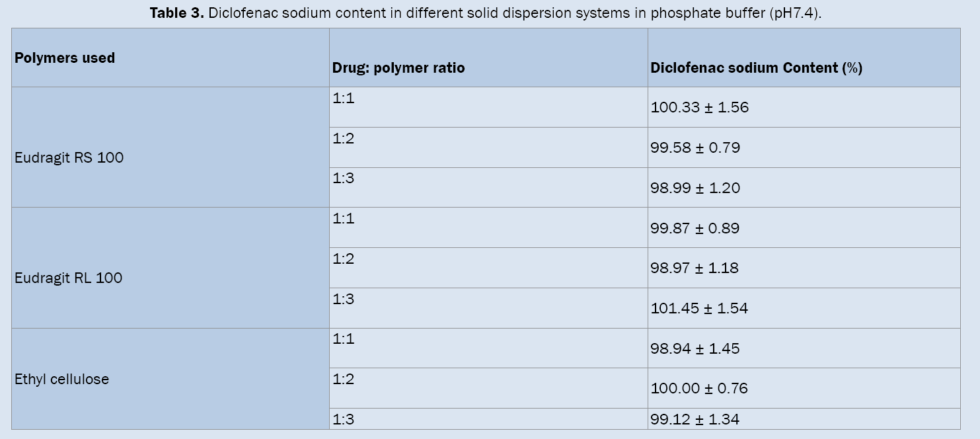Viewport: 980px width, 439px height.
Task: Click the Table 3 caption text
Action: tap(486, 13)
